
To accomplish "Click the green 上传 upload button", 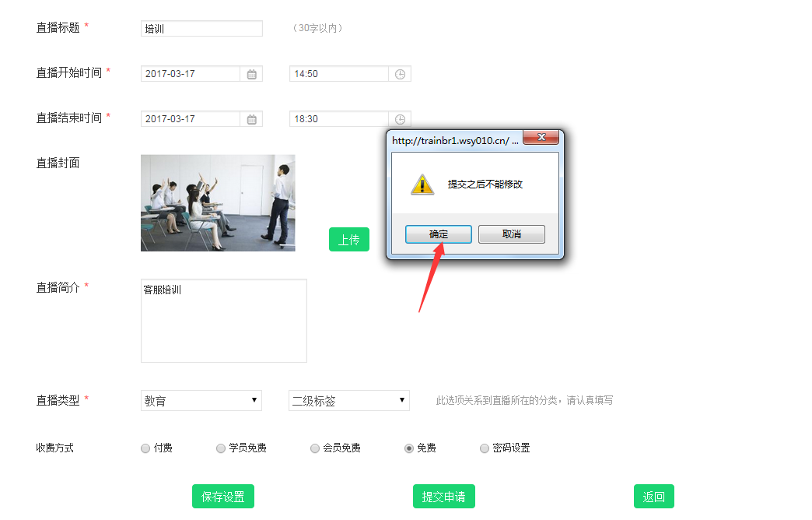I will [x=349, y=240].
